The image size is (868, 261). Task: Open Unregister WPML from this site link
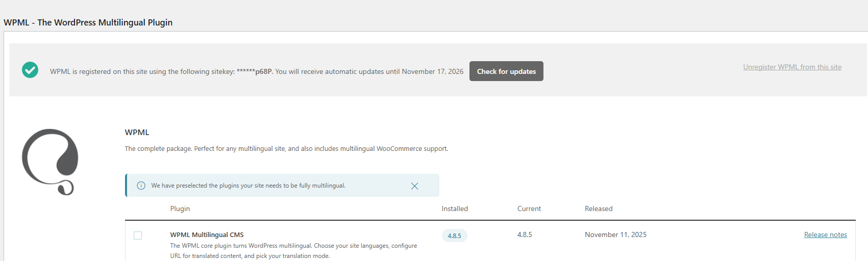tap(792, 67)
